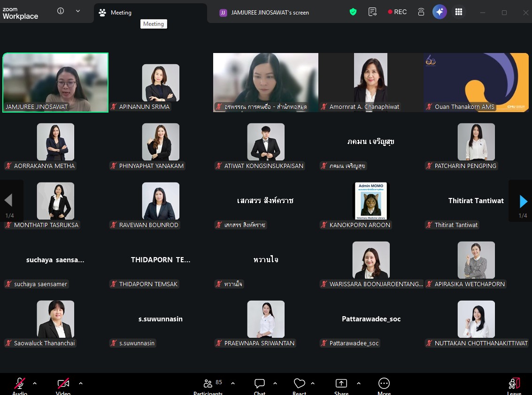
Task: Click the green encryption shield icon
Action: pos(353,12)
